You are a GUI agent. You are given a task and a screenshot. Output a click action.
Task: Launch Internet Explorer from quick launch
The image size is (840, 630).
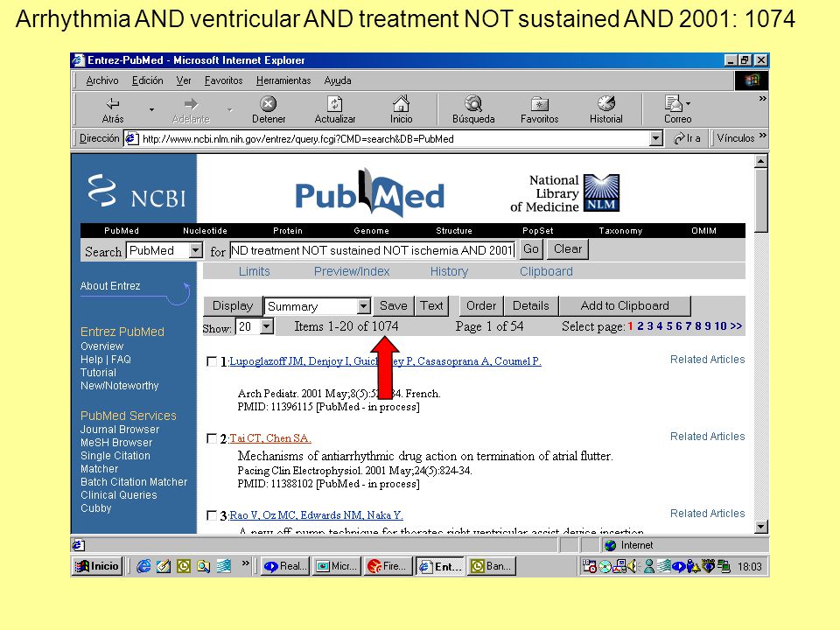(143, 566)
